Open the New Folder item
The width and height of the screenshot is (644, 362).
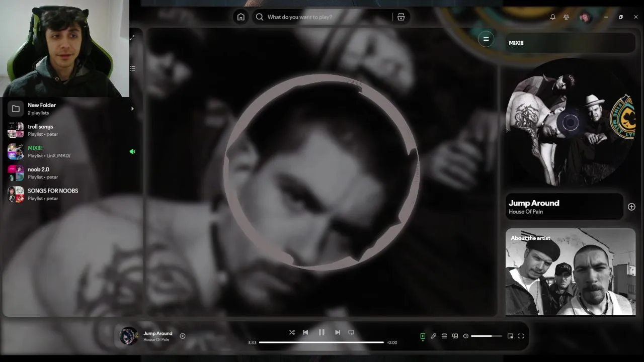71,109
